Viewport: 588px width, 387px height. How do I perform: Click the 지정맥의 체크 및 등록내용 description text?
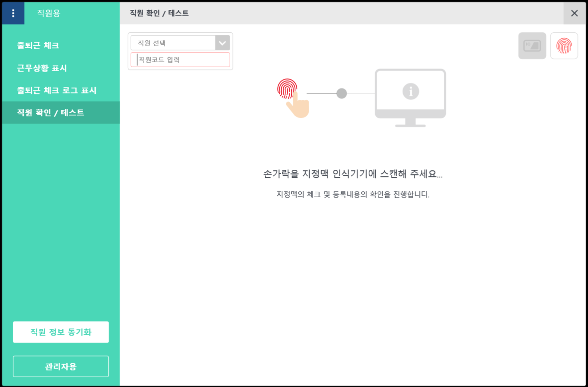tap(352, 194)
